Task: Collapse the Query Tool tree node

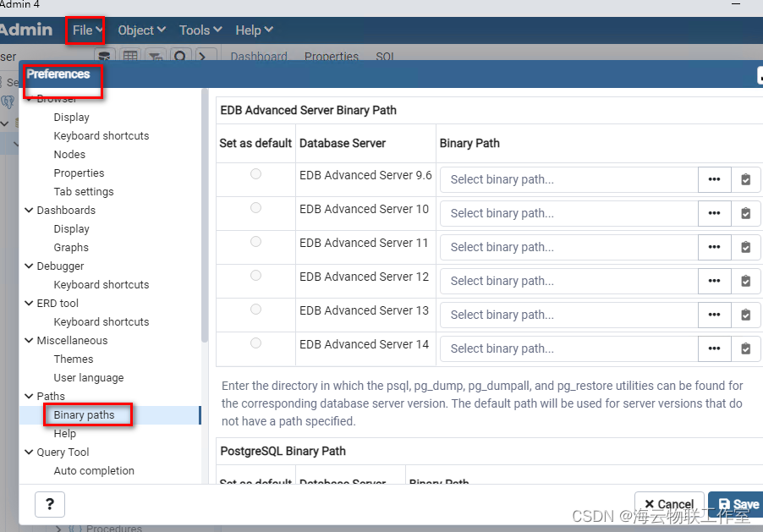Action: pyautogui.click(x=30, y=452)
